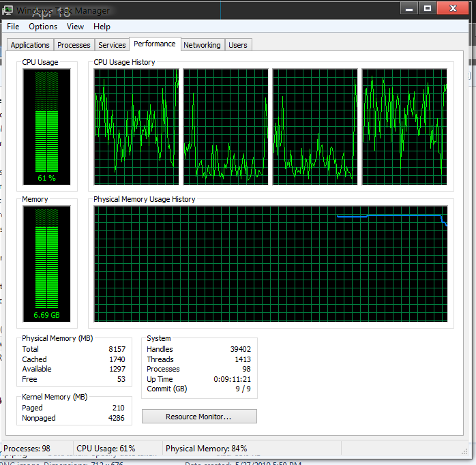Open the Help menu
The image size is (476, 465).
pos(102,27)
